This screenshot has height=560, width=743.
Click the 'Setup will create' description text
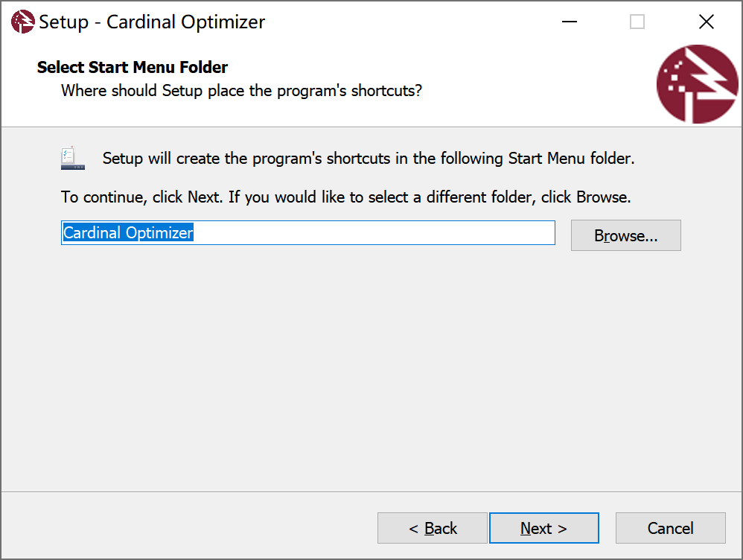pos(368,159)
